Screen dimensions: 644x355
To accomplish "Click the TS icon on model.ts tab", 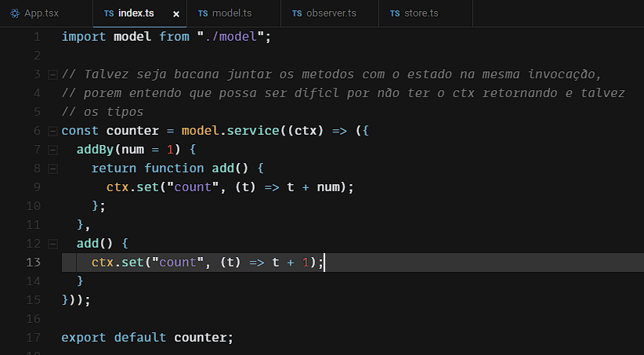I will (x=203, y=14).
